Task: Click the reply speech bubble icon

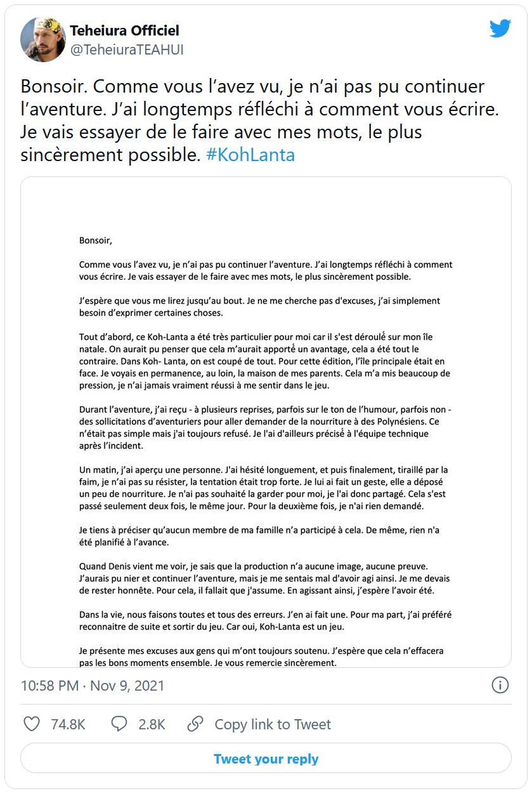Action: click(x=119, y=724)
